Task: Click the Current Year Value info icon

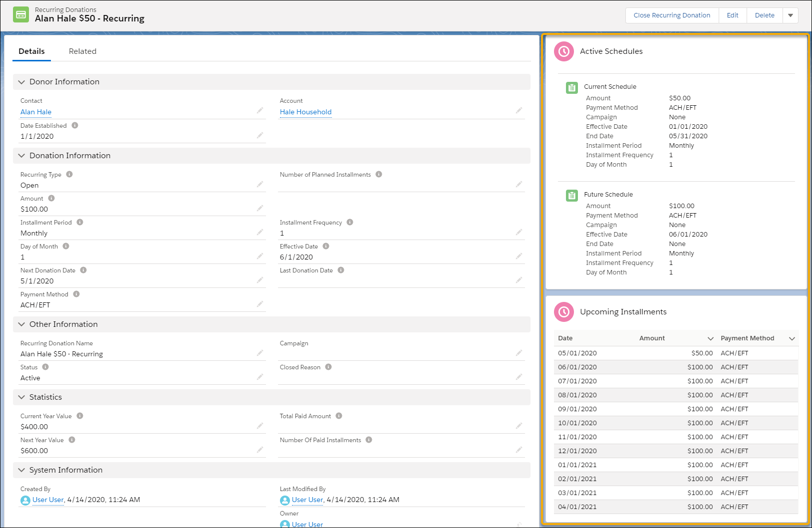Action: 80,416
